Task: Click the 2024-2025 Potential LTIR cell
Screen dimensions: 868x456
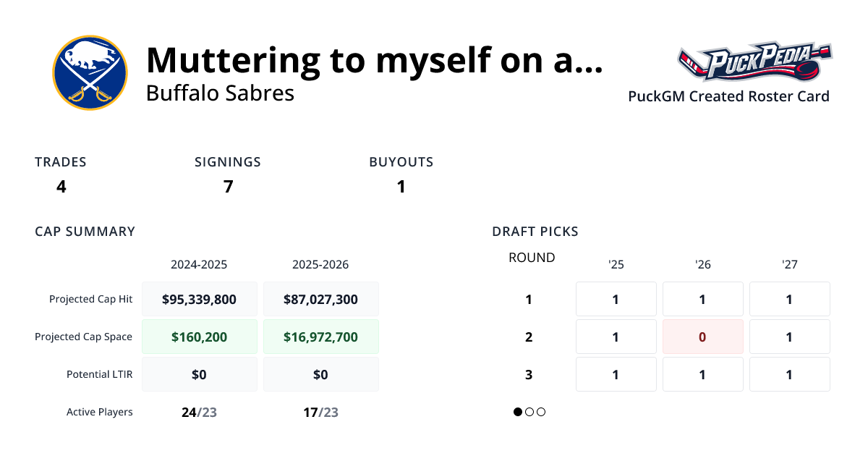Action: (199, 374)
